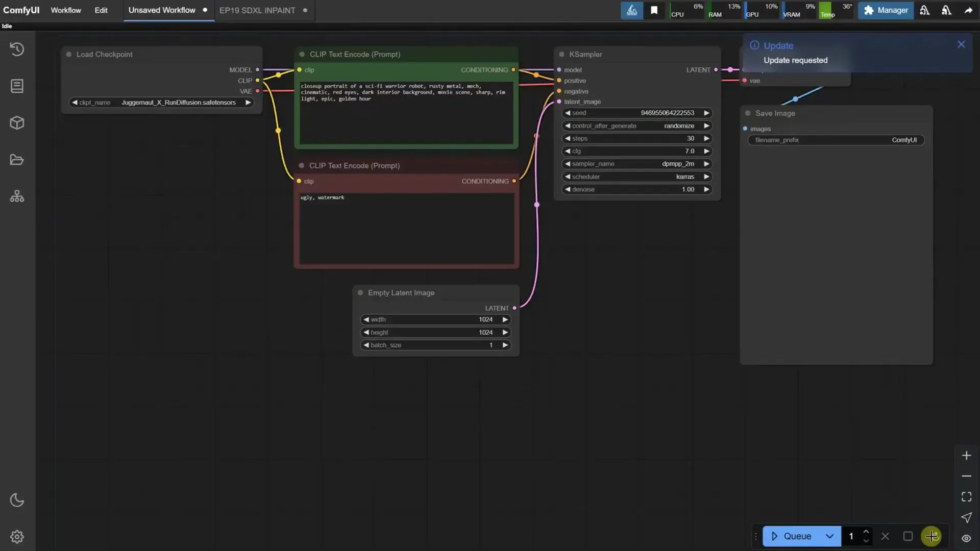
Task: Expand the Queue button dropdown arrow
Action: point(829,536)
